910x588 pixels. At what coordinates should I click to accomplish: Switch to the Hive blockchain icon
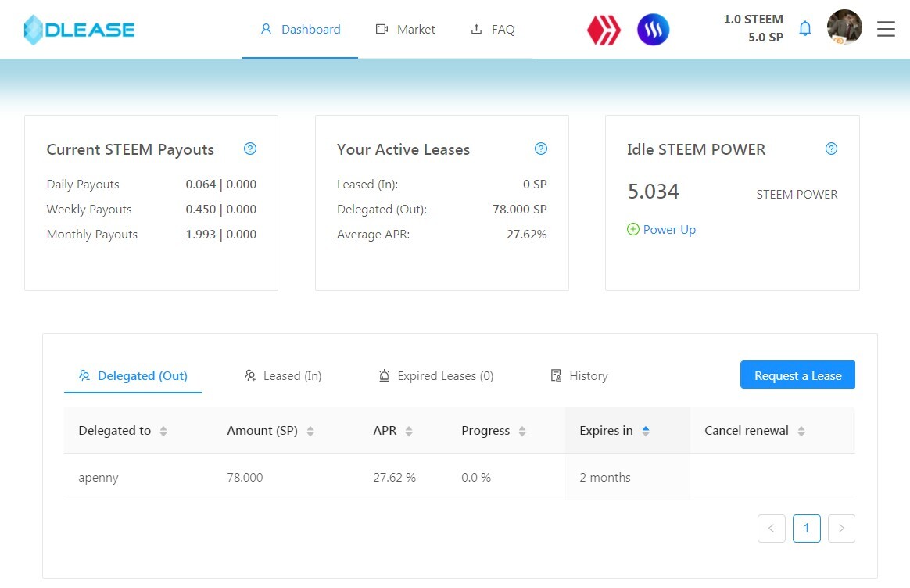[x=604, y=30]
